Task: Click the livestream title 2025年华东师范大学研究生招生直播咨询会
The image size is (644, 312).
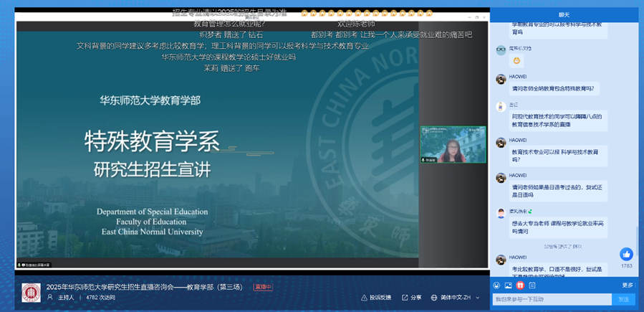Action: click(144, 288)
